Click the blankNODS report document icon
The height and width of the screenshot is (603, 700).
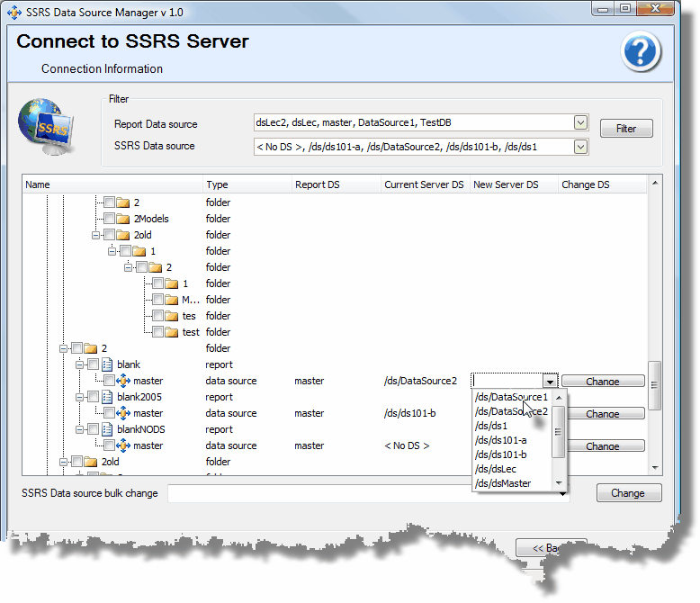tap(107, 429)
